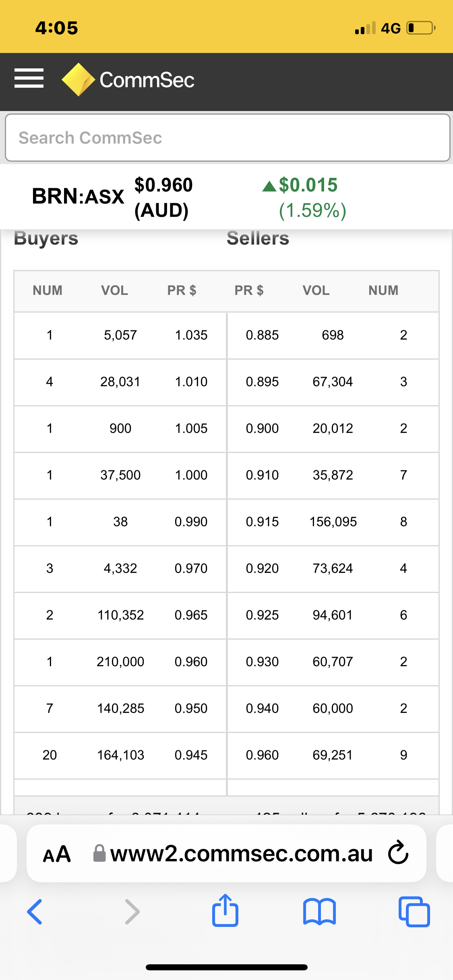This screenshot has height=980, width=453.
Task: Tap buyers VOL column header
Action: point(115,290)
